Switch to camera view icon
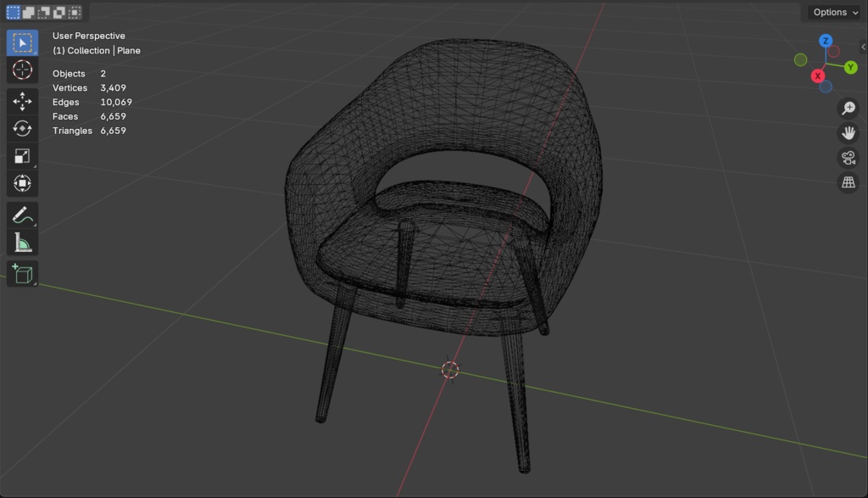 (849, 158)
